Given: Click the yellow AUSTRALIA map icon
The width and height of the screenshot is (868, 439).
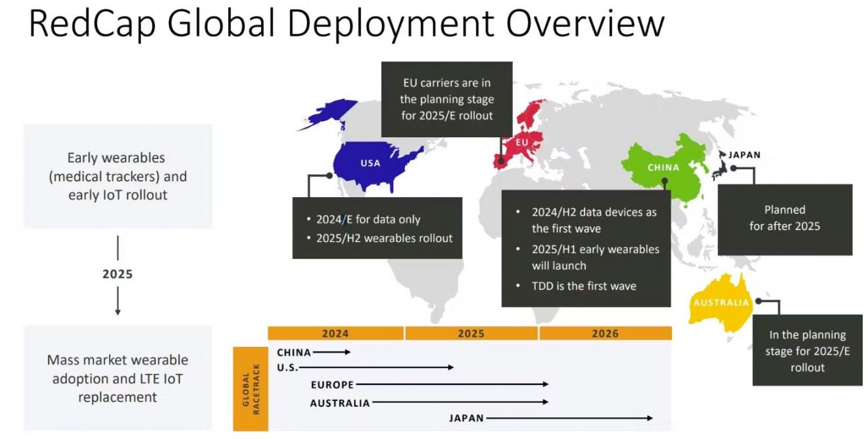Looking at the screenshot, I should point(720,302).
